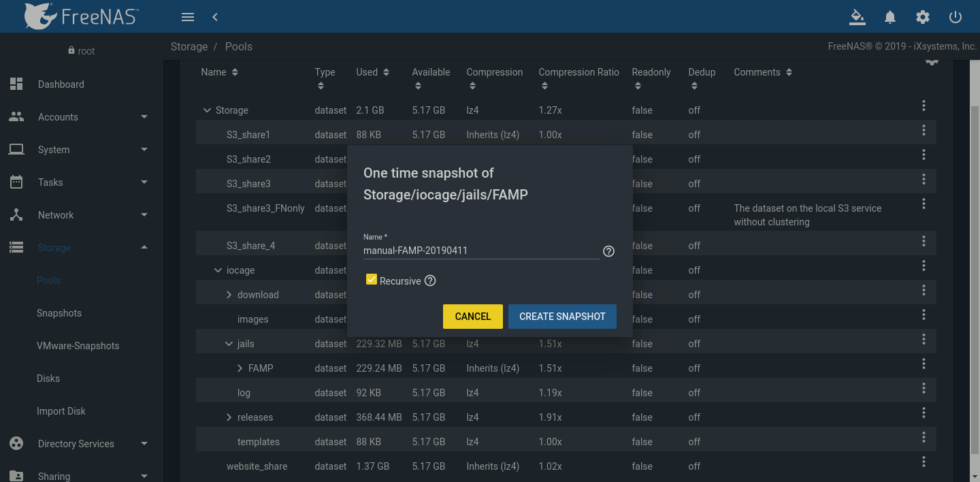Expand the Directory Services menu

click(x=82, y=444)
